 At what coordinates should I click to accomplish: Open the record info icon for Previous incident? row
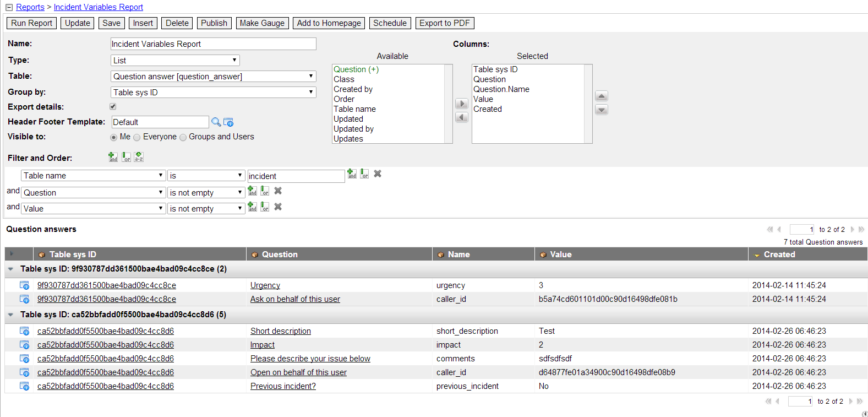pyautogui.click(x=24, y=386)
